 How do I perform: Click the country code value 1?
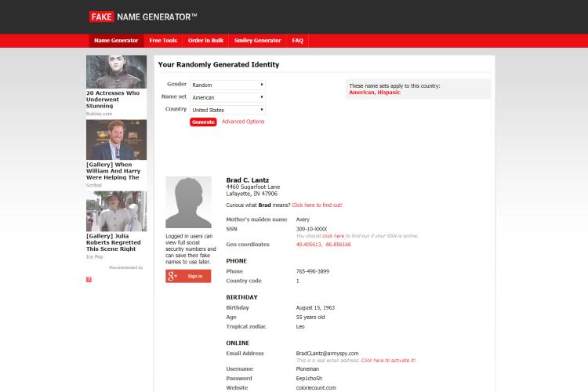point(298,281)
